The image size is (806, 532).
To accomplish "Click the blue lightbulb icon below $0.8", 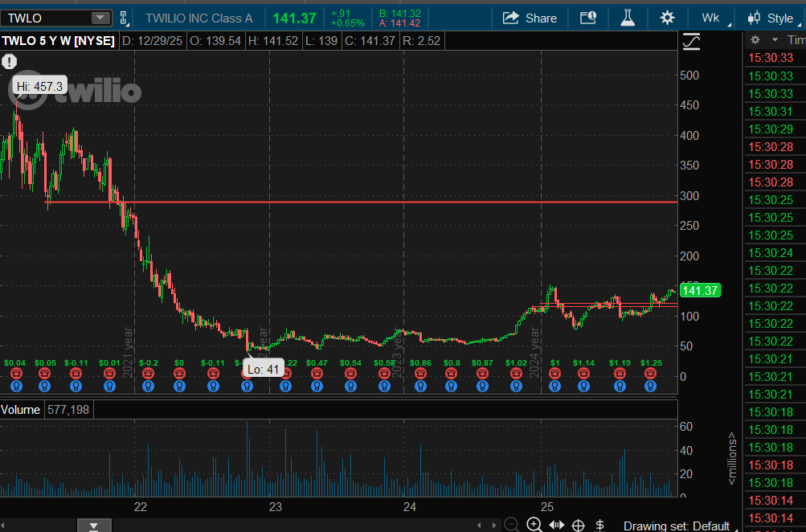I will pyautogui.click(x=452, y=386).
